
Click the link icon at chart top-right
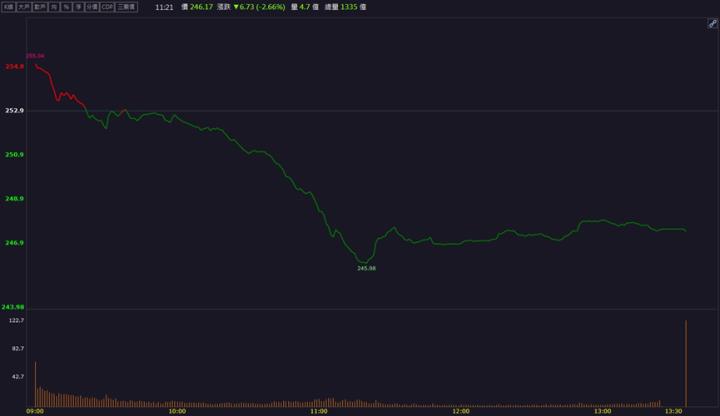tap(712, 23)
